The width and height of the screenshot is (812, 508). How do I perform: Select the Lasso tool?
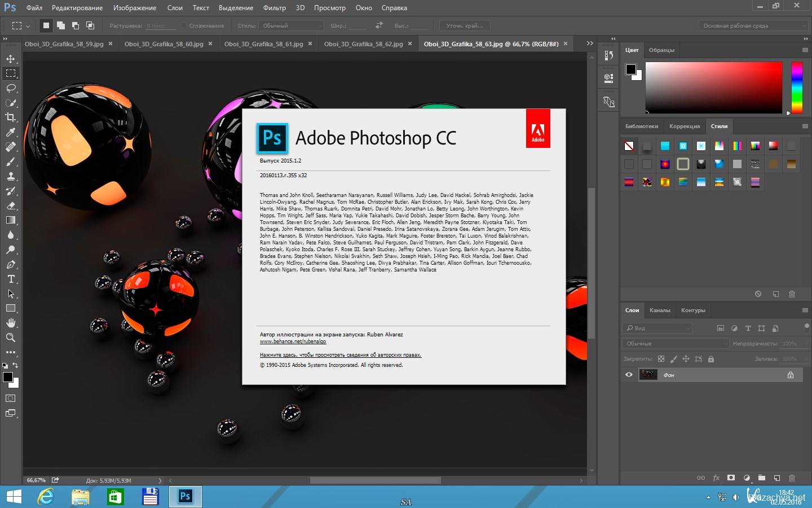coord(11,88)
